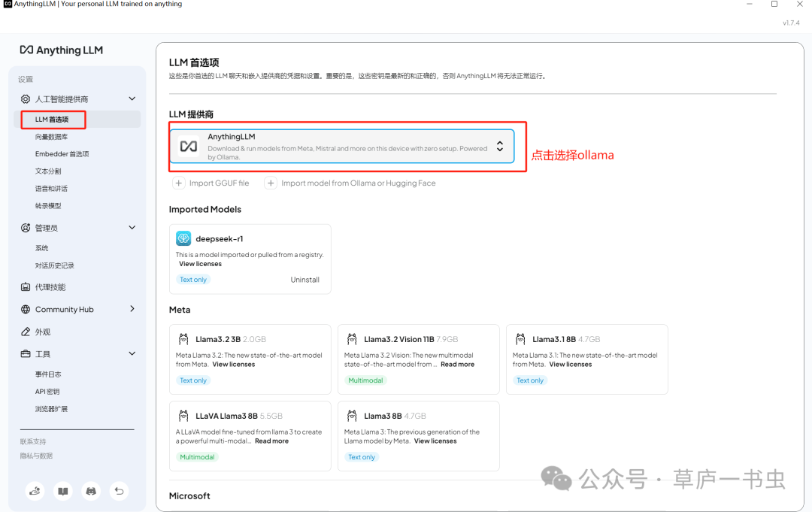
Task: Click the back arrow icon in footer
Action: (119, 491)
